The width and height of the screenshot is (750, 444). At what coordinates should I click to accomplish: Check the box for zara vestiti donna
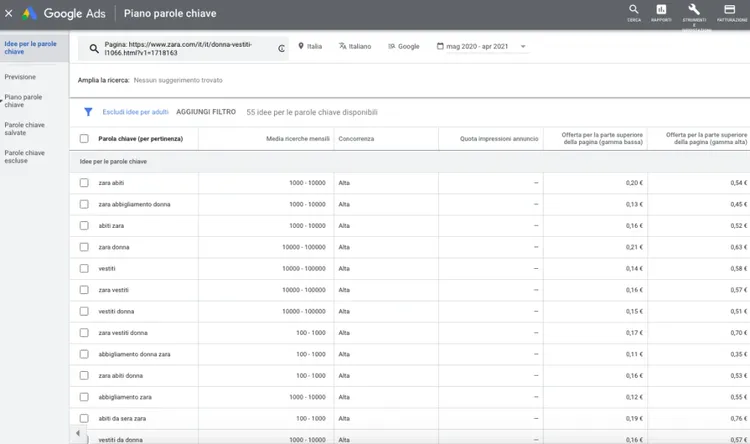84,333
